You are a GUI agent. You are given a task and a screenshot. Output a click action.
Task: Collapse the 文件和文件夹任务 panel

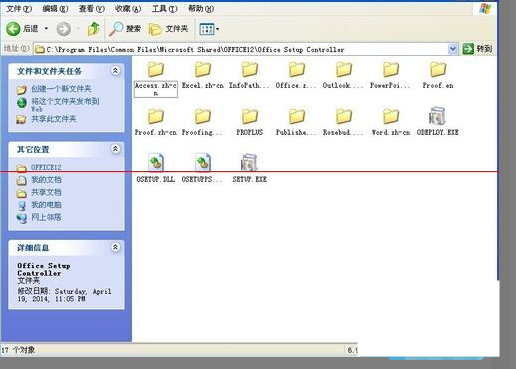point(115,70)
